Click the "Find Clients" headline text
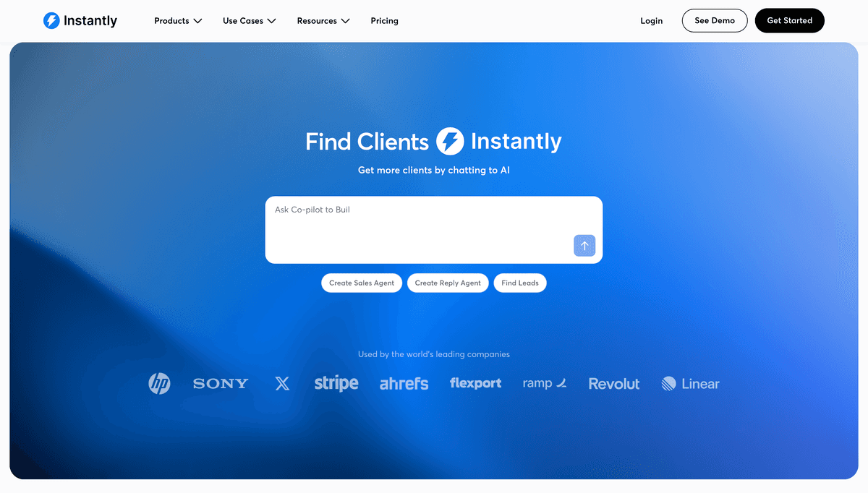The image size is (868, 493). pyautogui.click(x=367, y=141)
